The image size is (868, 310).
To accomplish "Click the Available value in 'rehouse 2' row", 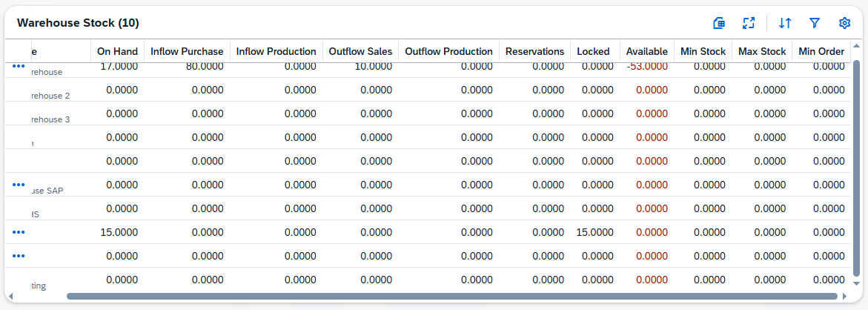I will 652,90.
